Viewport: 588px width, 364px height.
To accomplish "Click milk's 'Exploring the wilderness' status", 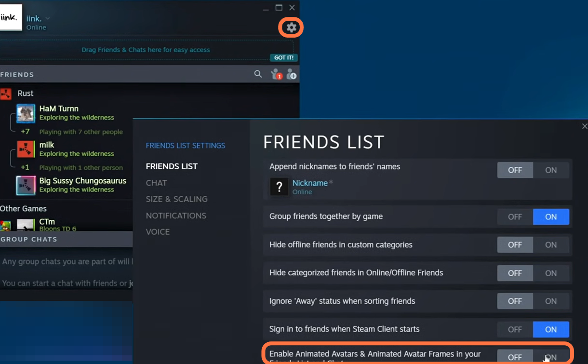I will [x=77, y=154].
